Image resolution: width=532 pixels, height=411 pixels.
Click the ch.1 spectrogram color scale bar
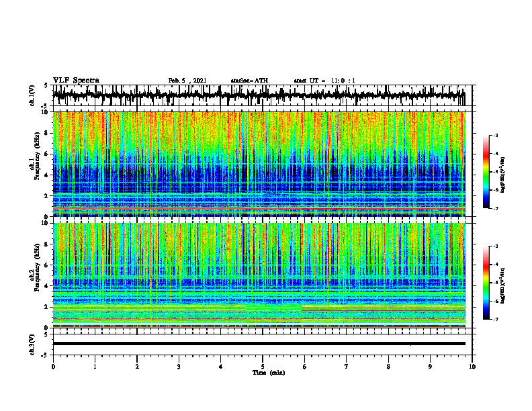486,172
